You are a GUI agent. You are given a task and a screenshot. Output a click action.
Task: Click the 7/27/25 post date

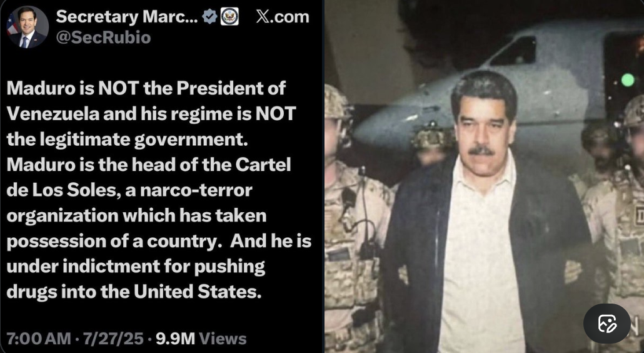(113, 339)
